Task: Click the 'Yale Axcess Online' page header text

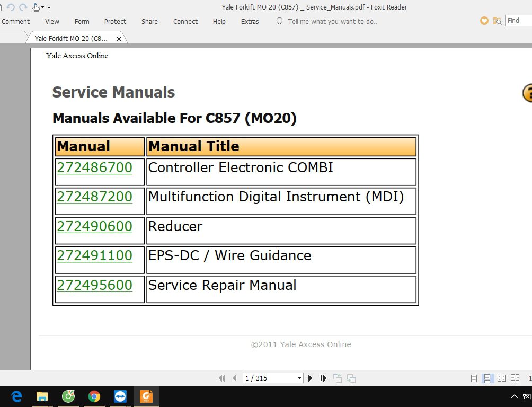Action: (77, 56)
